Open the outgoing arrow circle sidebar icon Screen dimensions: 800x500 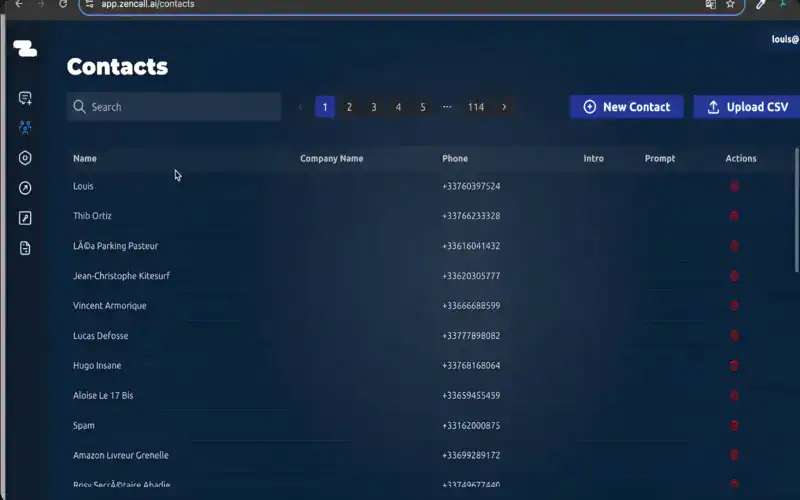(x=25, y=188)
